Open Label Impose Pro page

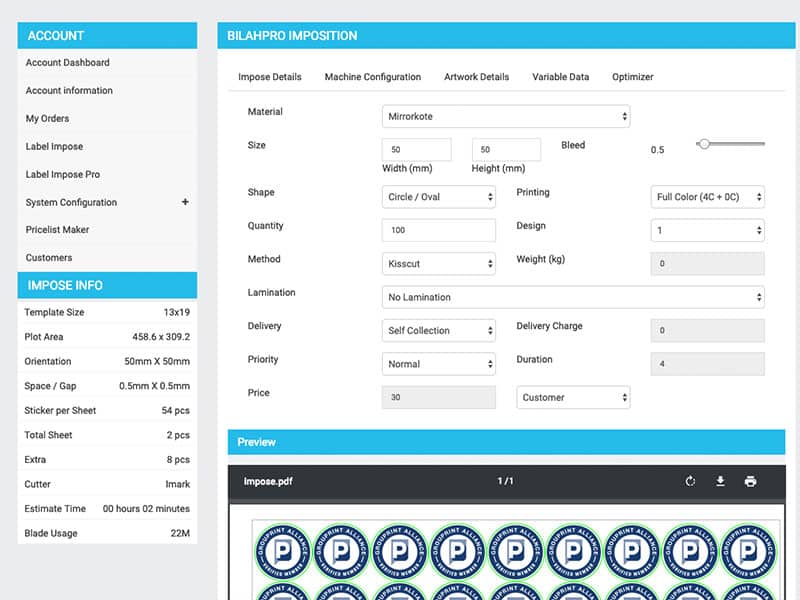62,174
